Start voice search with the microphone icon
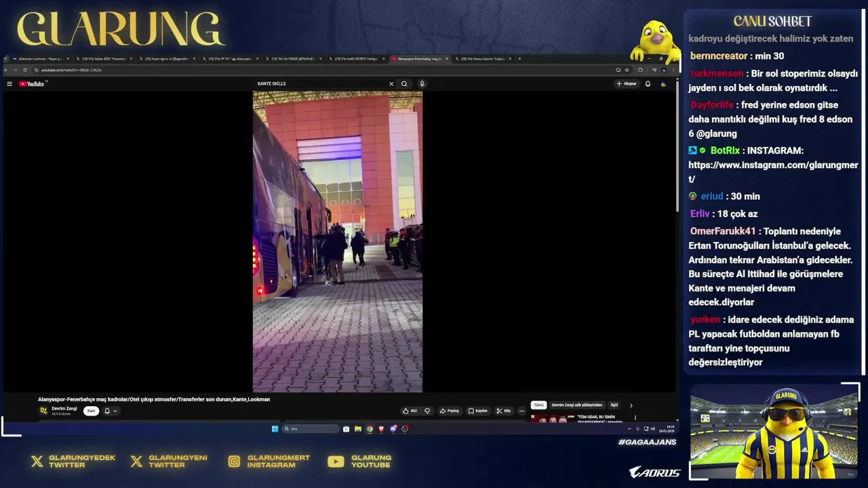The height and width of the screenshot is (488, 868). click(x=422, y=84)
